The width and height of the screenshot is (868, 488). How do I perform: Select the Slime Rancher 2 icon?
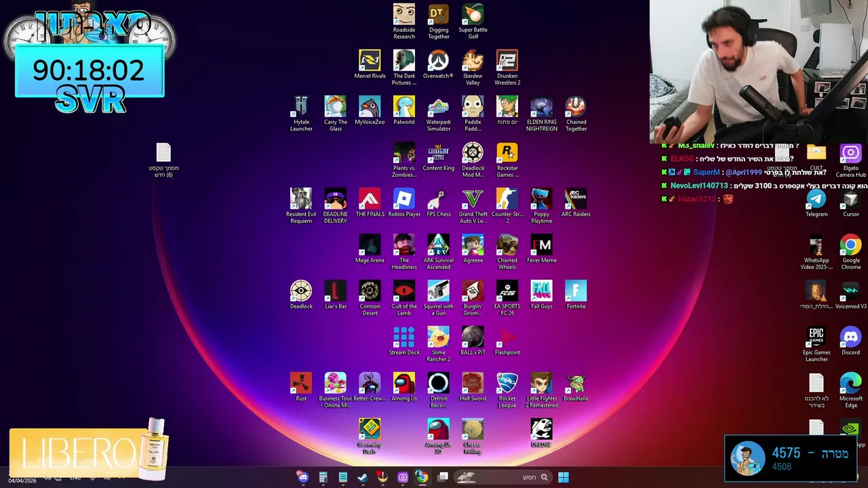(x=438, y=344)
